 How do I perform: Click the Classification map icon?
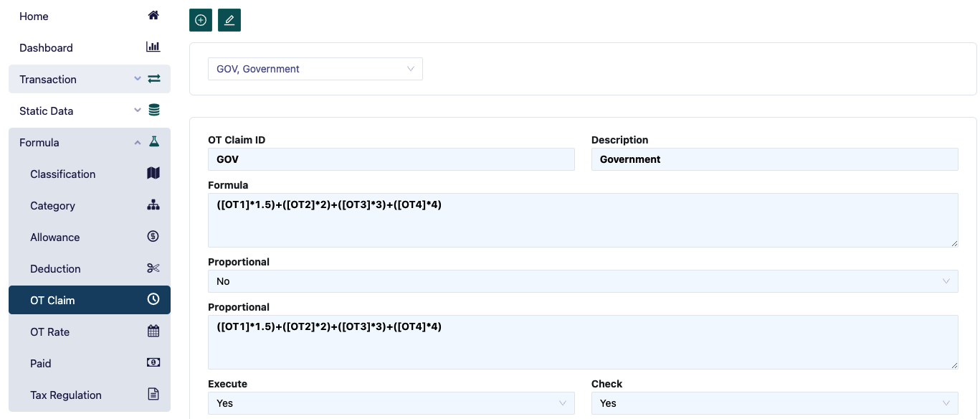click(153, 173)
